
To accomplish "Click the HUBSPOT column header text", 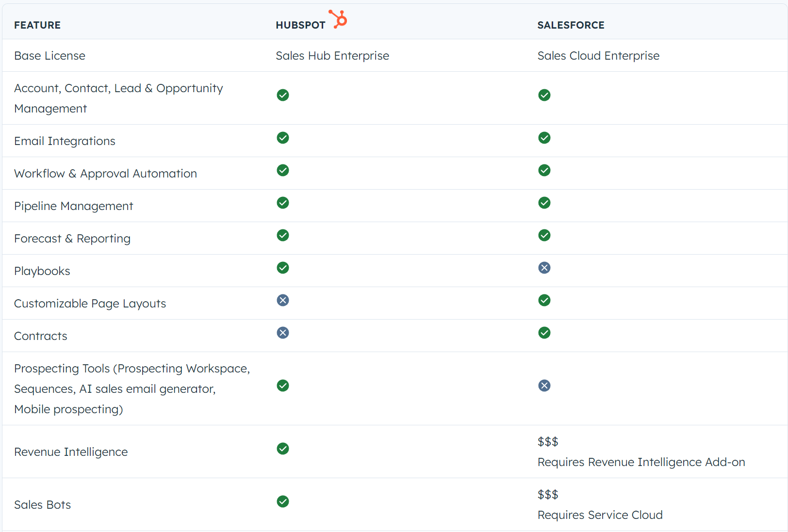I will tap(300, 25).
